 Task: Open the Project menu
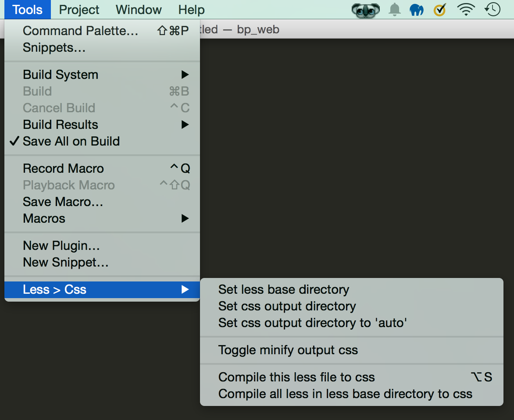click(x=79, y=10)
